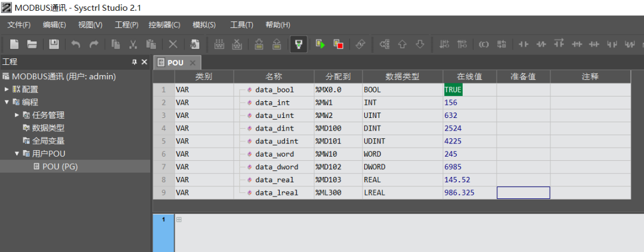Close the 工程 panel
Image resolution: width=644 pixels, height=252 pixels.
click(144, 62)
